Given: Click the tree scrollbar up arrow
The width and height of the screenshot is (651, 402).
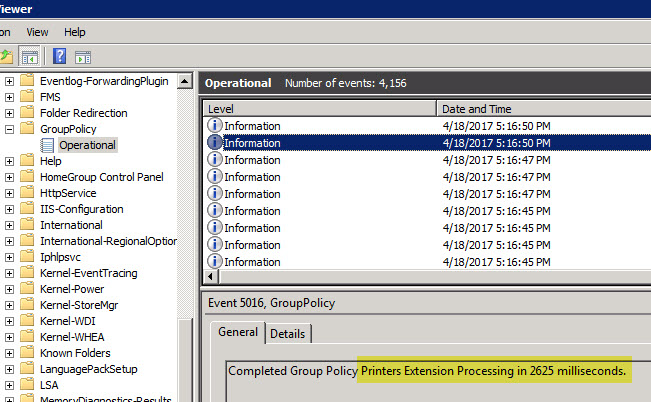Looking at the screenshot, I should [x=185, y=81].
